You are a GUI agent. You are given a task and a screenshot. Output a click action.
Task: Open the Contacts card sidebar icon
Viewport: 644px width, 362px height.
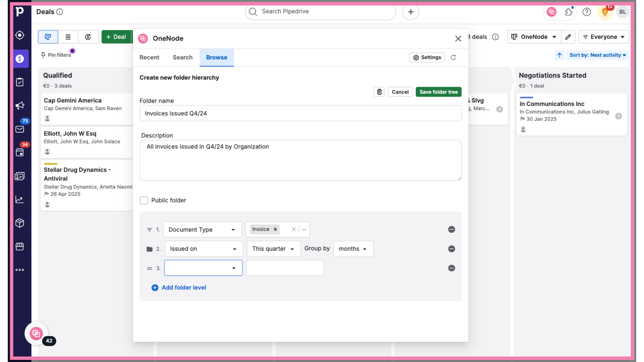pos(20,176)
